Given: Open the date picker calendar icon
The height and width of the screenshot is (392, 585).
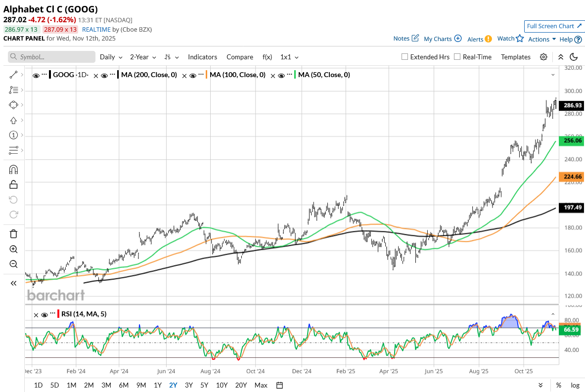Looking at the screenshot, I should 279,385.
